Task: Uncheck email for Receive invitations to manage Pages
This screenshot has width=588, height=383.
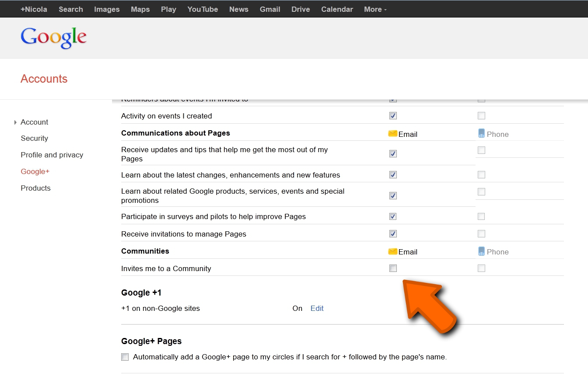Action: pos(393,233)
